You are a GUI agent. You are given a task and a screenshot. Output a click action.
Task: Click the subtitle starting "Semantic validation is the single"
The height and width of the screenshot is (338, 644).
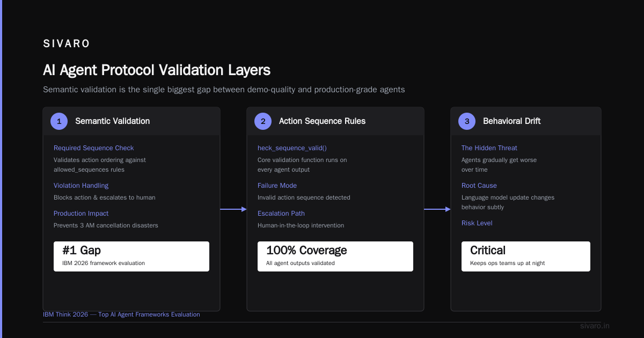[x=224, y=90]
